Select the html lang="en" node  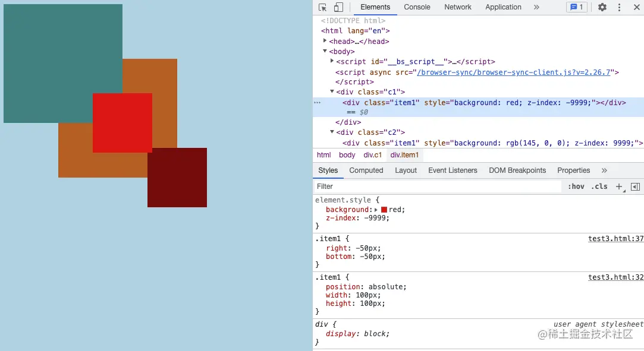point(355,31)
